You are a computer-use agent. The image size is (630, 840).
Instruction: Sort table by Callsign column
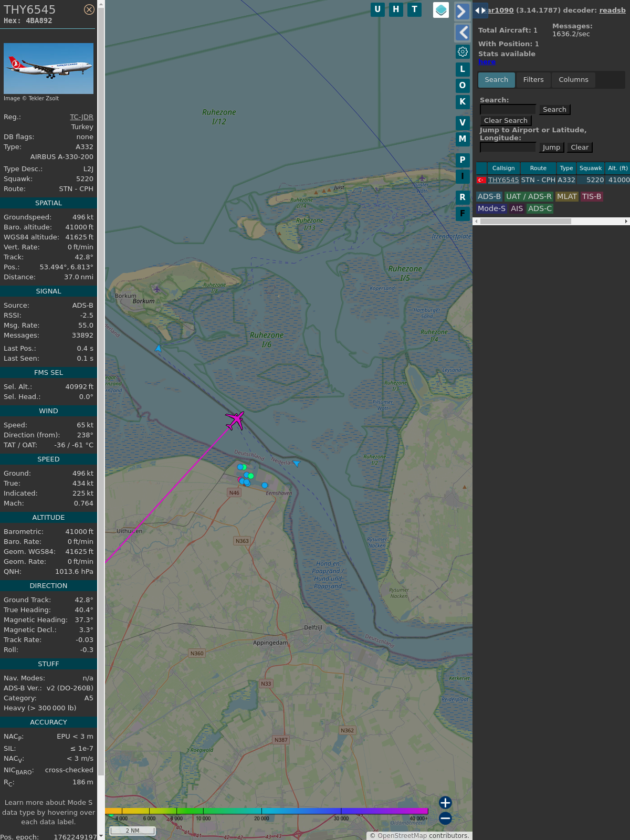[503, 168]
